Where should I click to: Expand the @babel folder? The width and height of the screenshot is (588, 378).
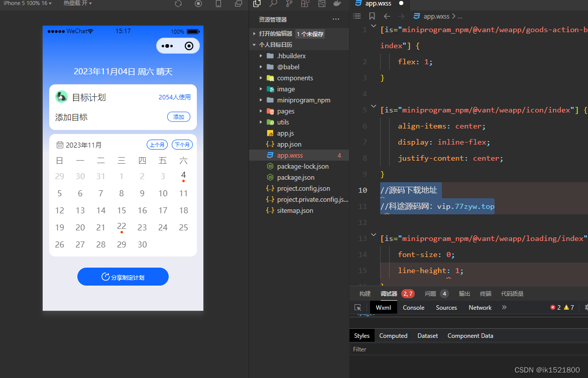[261, 67]
